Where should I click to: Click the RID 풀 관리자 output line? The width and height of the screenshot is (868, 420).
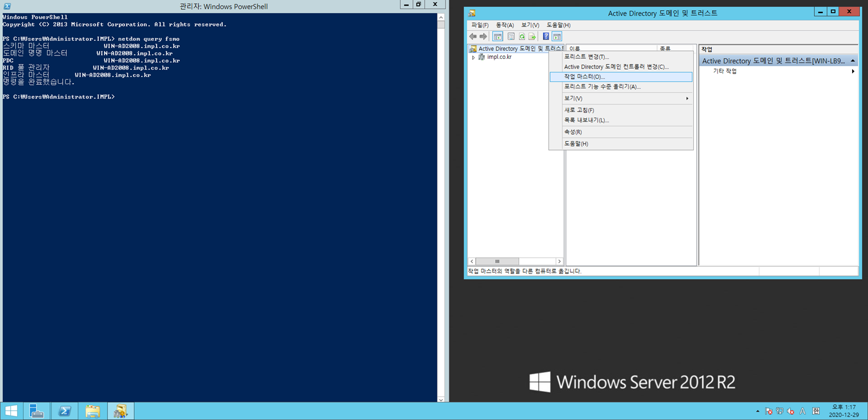pyautogui.click(x=85, y=68)
